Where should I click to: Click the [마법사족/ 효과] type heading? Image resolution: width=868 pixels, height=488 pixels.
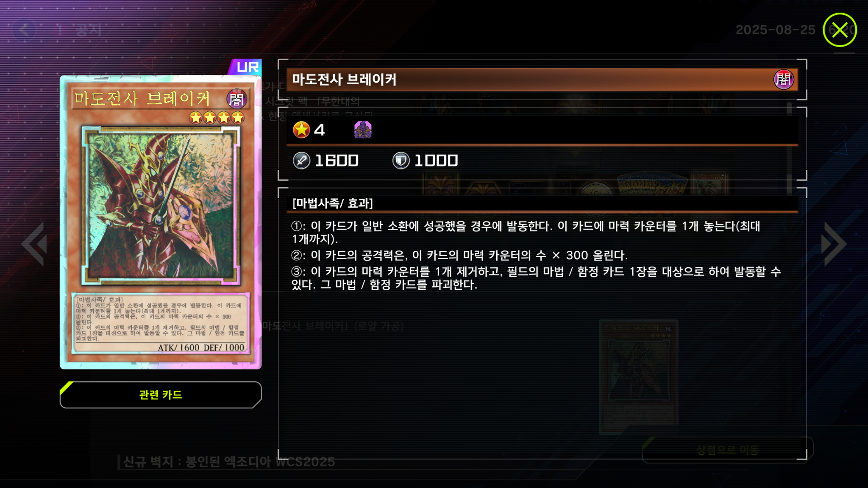(332, 203)
